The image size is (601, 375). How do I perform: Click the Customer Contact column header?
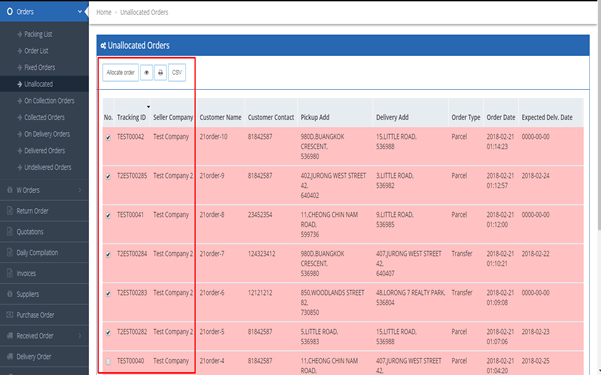click(x=271, y=117)
